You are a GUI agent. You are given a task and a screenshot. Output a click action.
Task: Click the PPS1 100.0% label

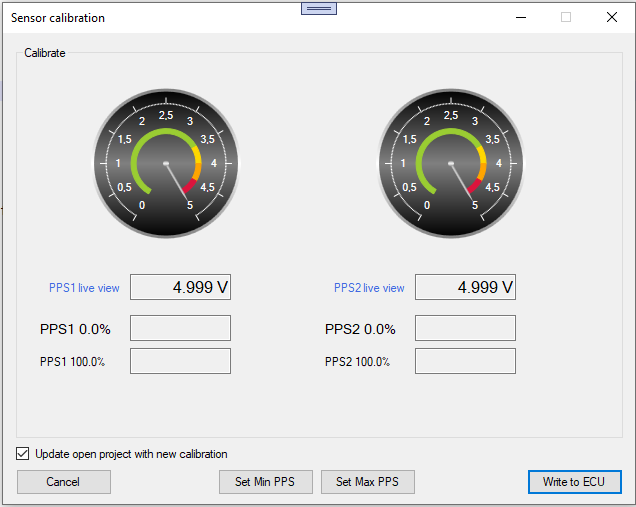click(72, 361)
